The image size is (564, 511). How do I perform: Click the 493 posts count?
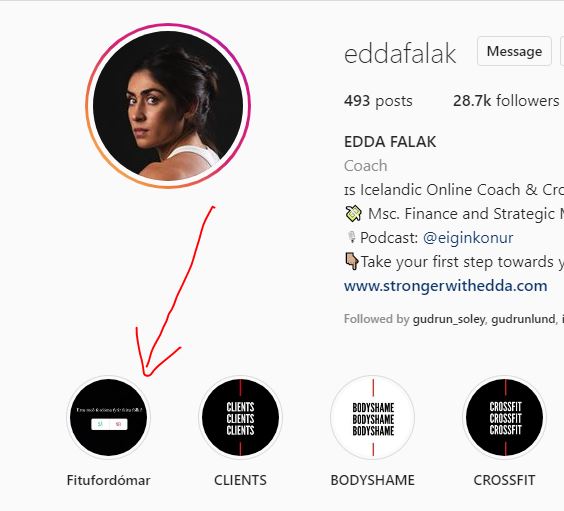[378, 101]
